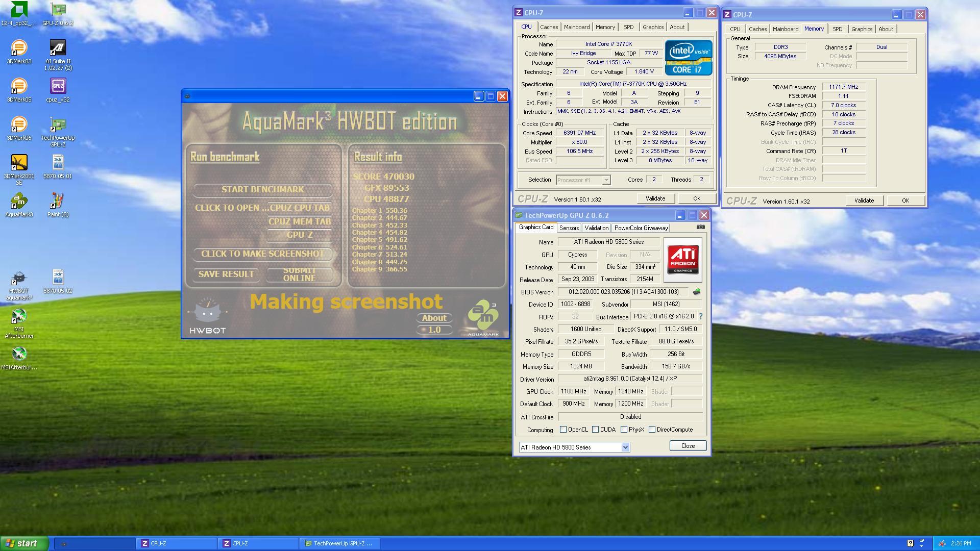Click CPUZ CPU TAB button in AquaMark
The image size is (980, 551).
(299, 208)
